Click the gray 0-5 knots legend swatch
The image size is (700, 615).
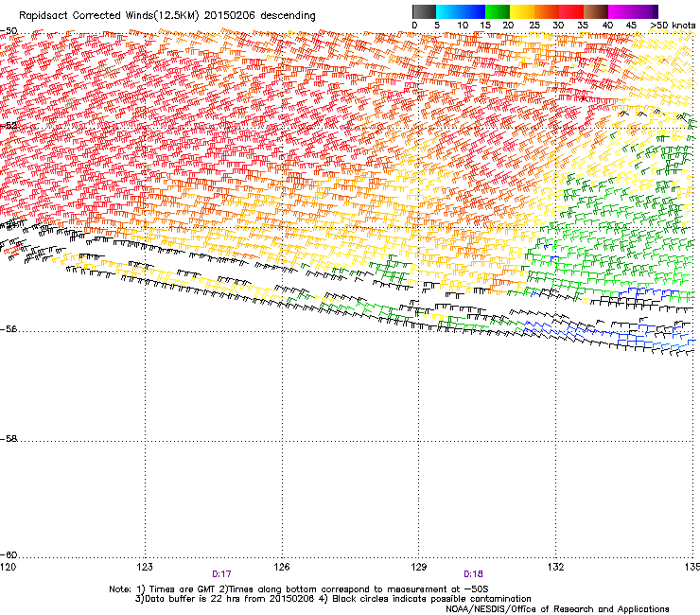(424, 11)
